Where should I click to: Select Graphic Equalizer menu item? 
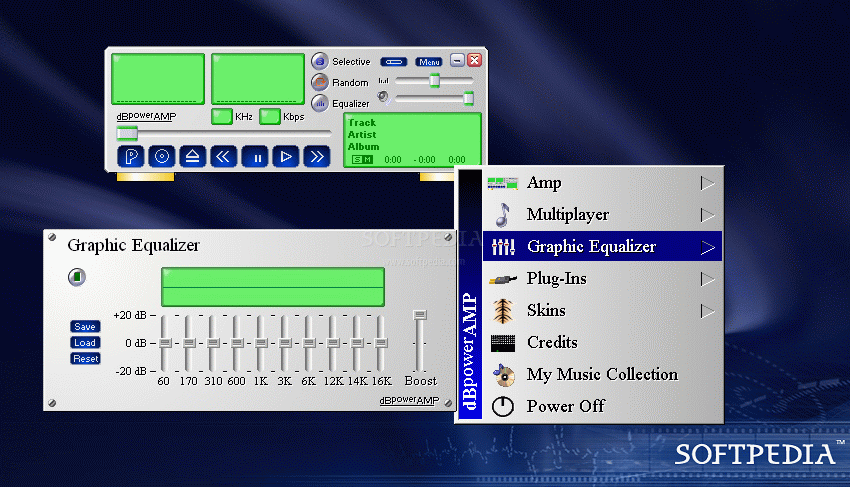pyautogui.click(x=602, y=246)
